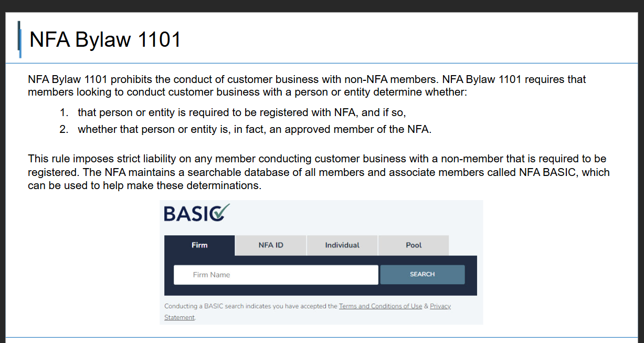Click the blue accent bar beside title

pyautogui.click(x=19, y=39)
